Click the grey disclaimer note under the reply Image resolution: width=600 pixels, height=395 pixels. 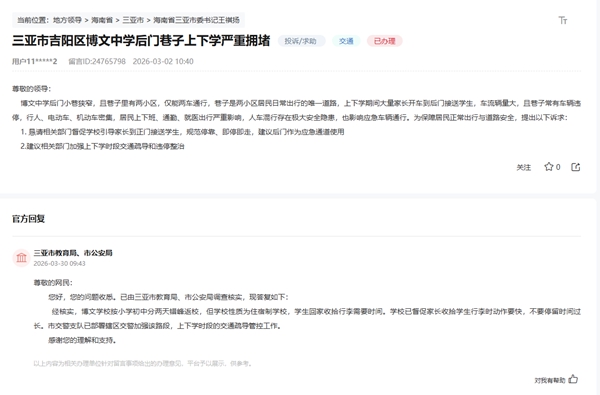coord(142,363)
